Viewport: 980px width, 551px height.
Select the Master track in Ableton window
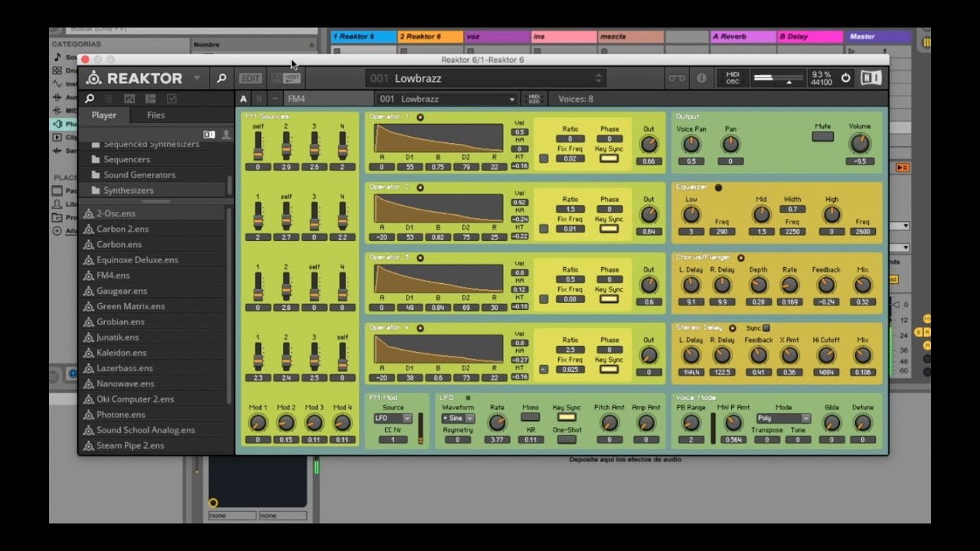click(877, 37)
